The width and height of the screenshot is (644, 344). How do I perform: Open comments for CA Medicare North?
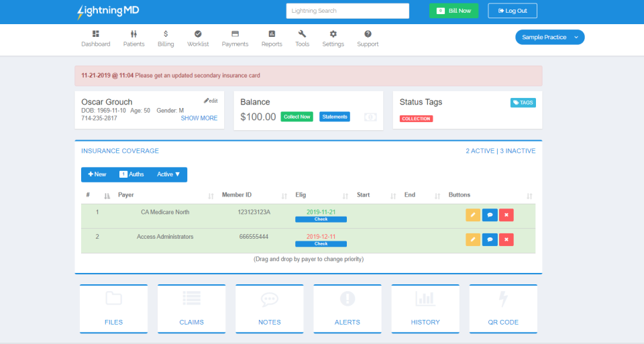coord(490,215)
